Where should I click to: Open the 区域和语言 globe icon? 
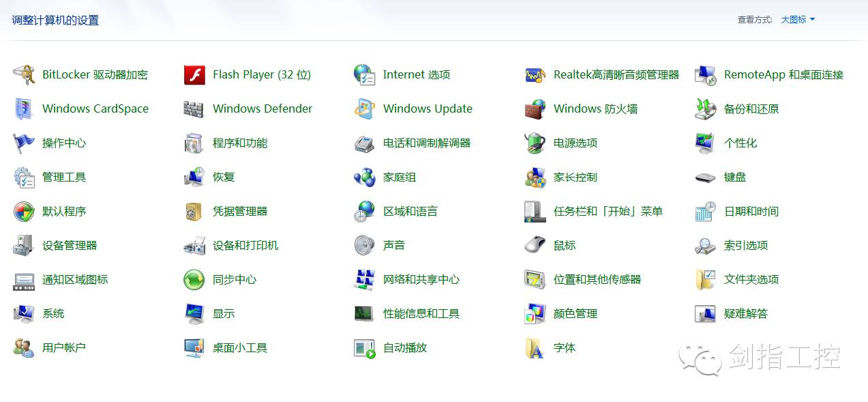point(365,211)
